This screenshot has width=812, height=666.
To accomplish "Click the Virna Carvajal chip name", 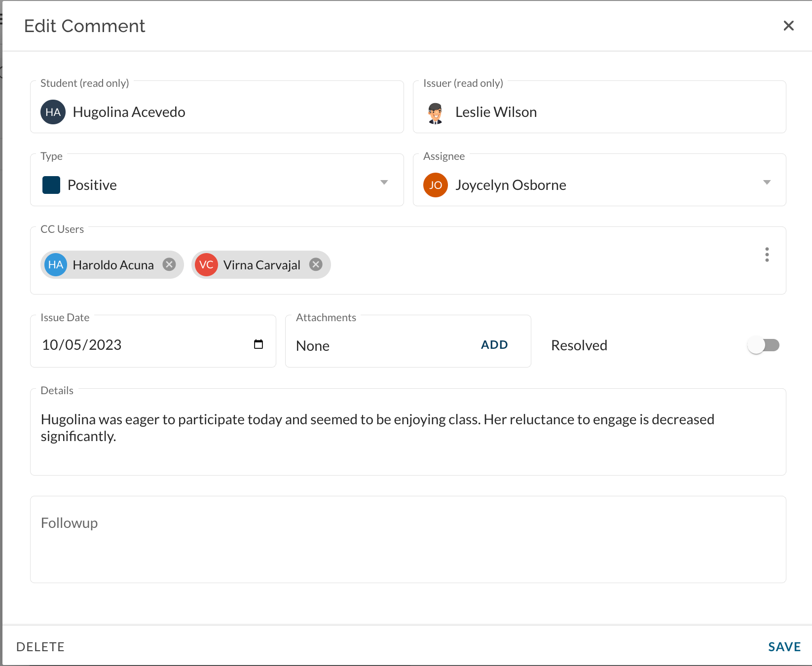I will coord(262,265).
